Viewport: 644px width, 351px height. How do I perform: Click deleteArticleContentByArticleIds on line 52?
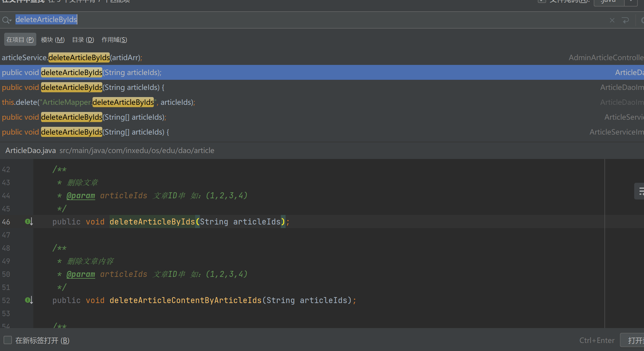[x=186, y=300]
